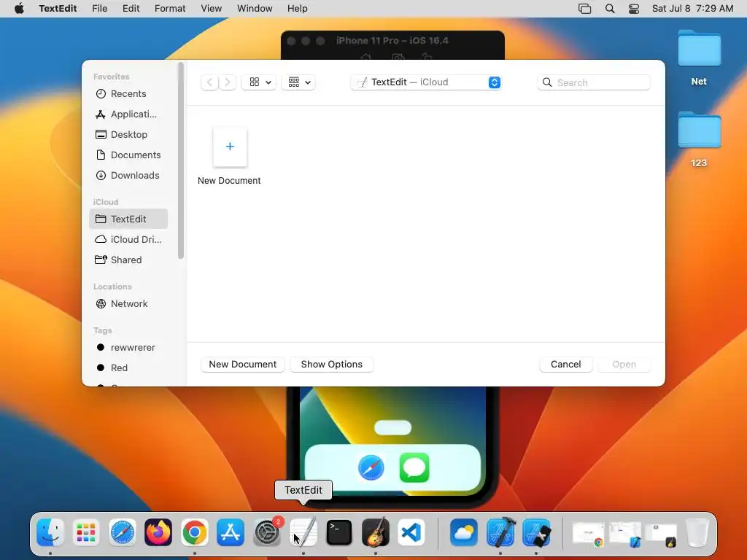Open System Settings with badge in Dock
Image resolution: width=747 pixels, height=560 pixels.
[x=267, y=532]
